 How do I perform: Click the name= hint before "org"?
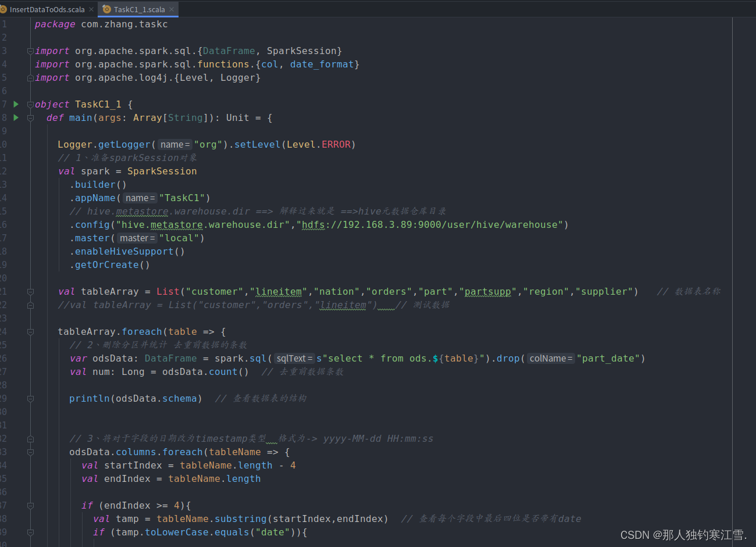point(175,145)
